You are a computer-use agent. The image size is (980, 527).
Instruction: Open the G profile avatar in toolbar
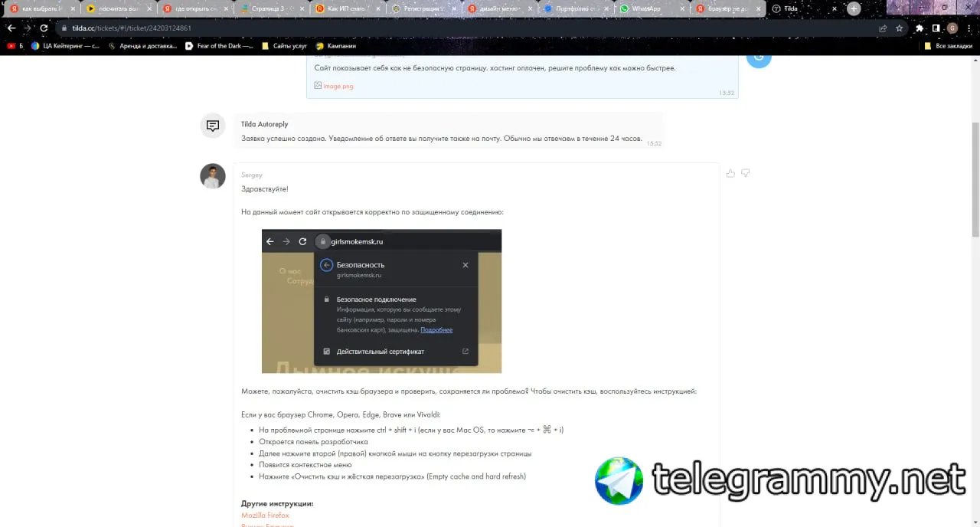point(952,28)
